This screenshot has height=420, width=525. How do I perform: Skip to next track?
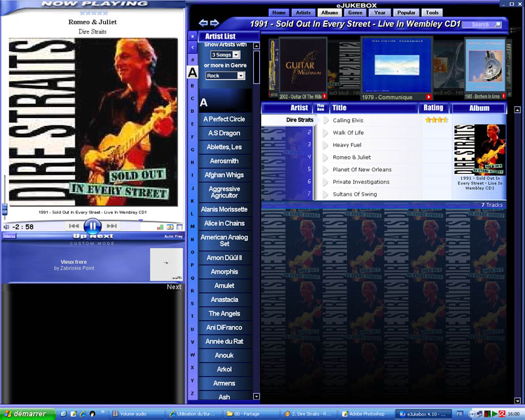tap(112, 226)
